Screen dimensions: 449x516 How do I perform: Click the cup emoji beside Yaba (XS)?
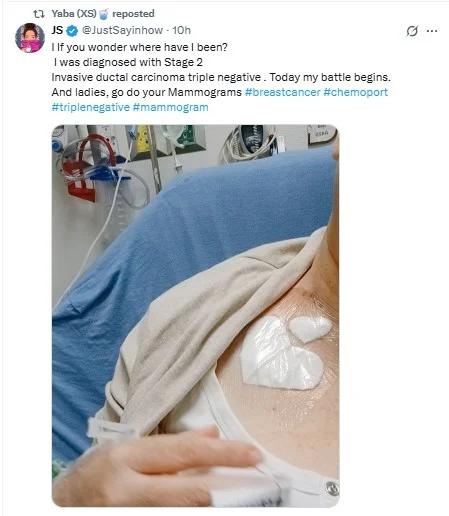point(104,14)
